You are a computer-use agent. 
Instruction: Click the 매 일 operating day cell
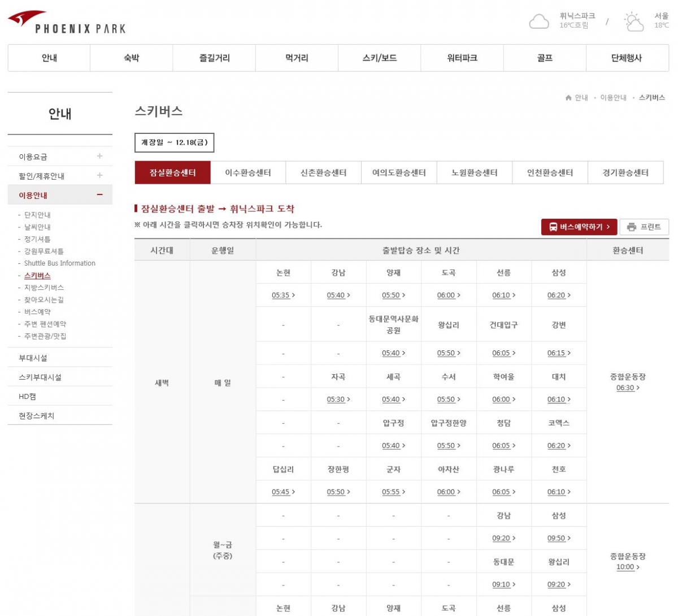click(x=223, y=383)
